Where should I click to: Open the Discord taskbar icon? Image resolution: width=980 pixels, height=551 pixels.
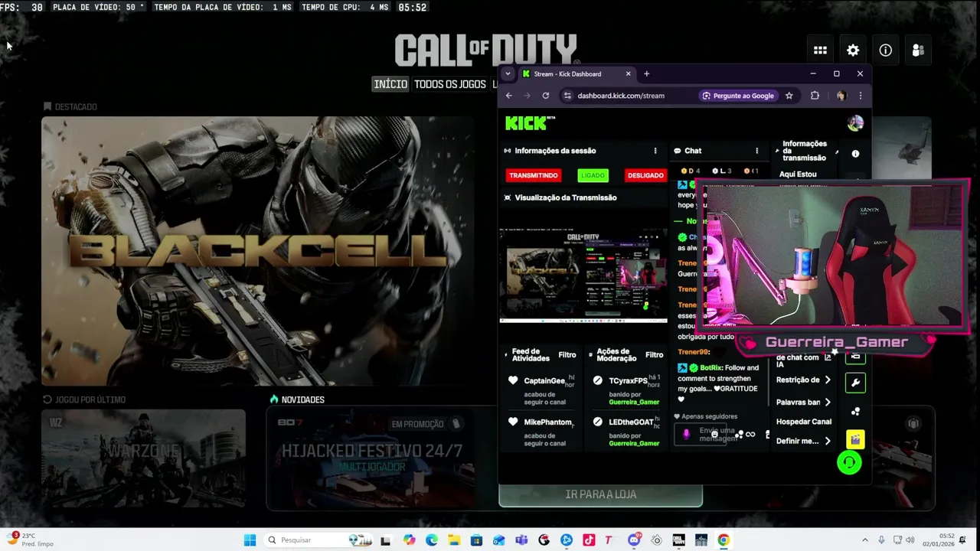click(x=634, y=540)
